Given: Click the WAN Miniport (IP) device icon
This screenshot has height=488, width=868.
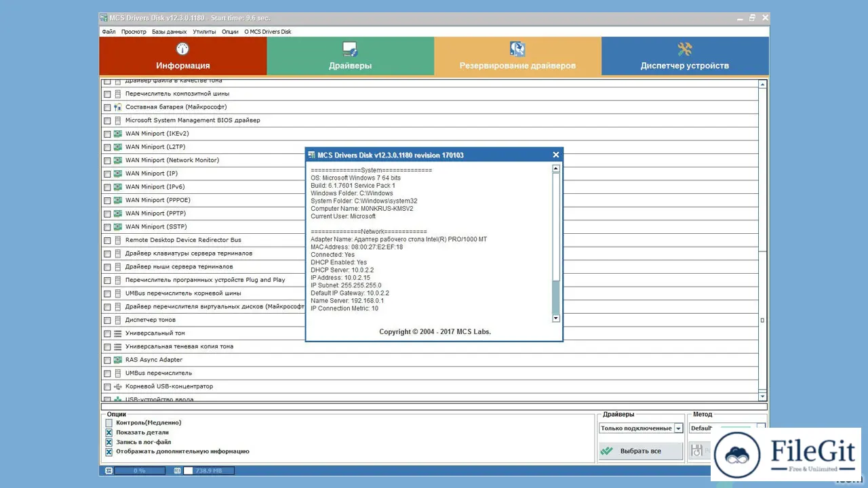Looking at the screenshot, I should (x=118, y=174).
